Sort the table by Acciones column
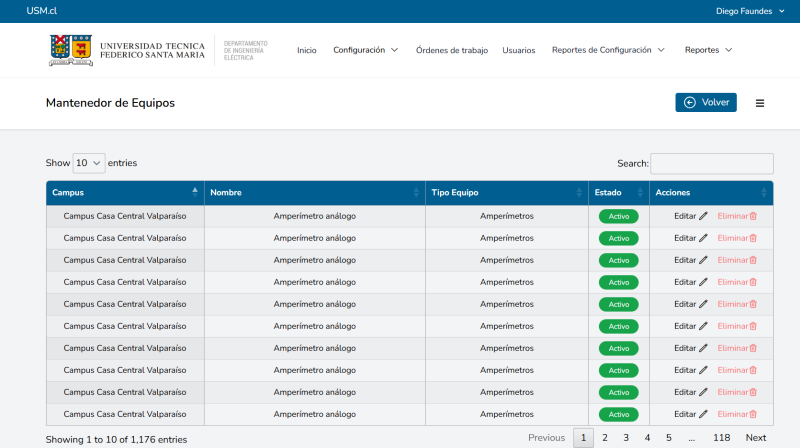The width and height of the screenshot is (800, 448). click(711, 193)
